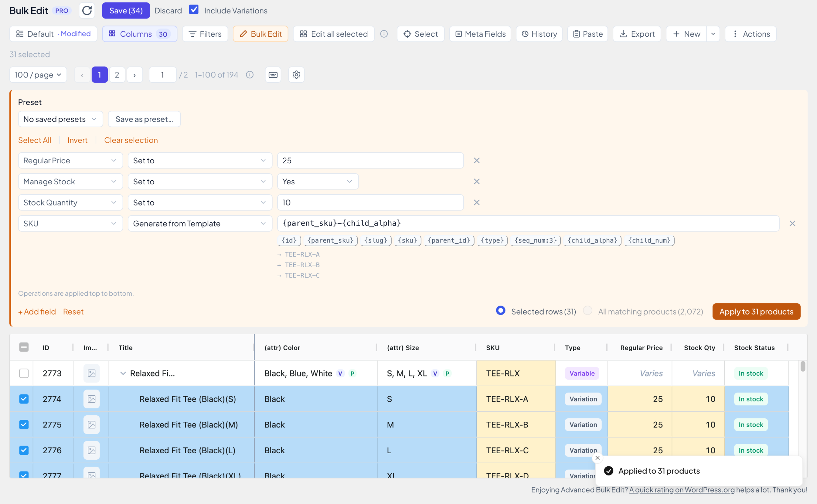
Task: Remove the Manage Stock operation row
Action: pyautogui.click(x=476, y=182)
